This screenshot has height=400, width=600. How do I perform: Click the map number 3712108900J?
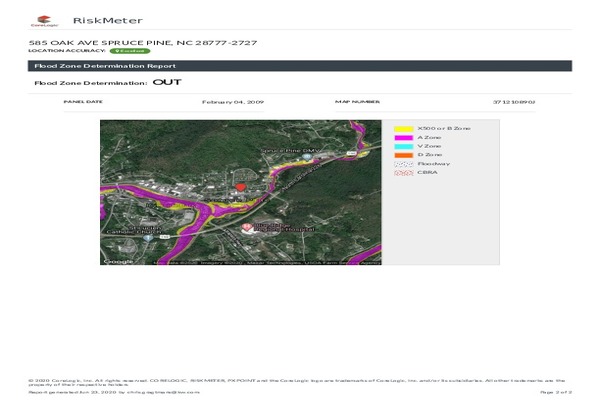pos(513,102)
